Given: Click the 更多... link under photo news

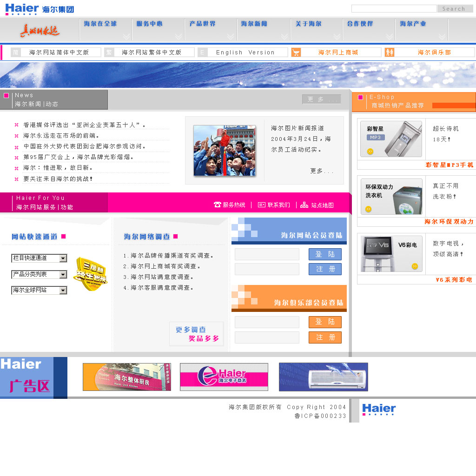Looking at the screenshot, I should (322, 171).
